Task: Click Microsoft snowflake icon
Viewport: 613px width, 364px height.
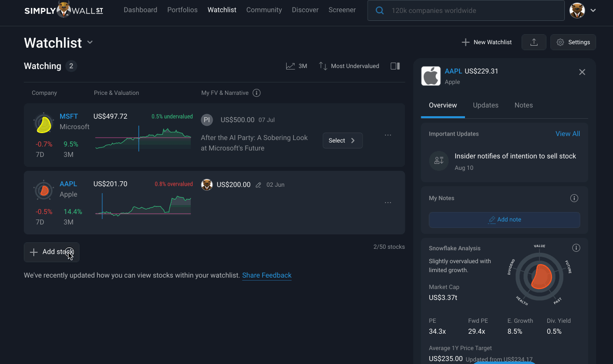Action: coord(44,124)
